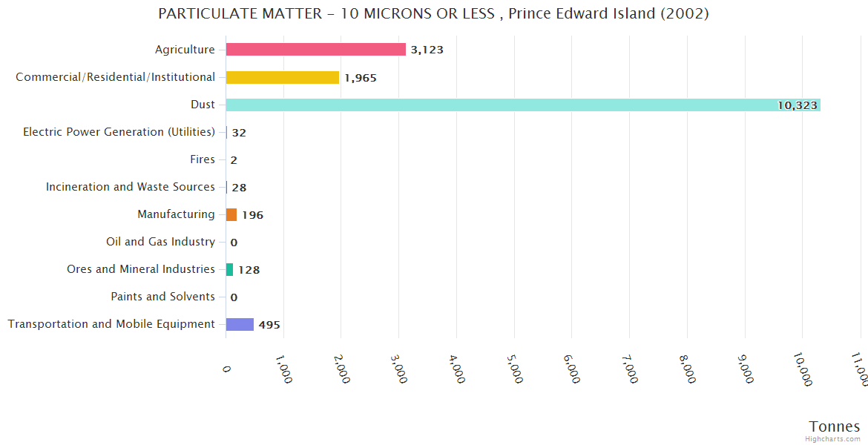The image size is (868, 445).
Task: Click the Electric Power Generation (Utilities) label
Action: coord(119,132)
